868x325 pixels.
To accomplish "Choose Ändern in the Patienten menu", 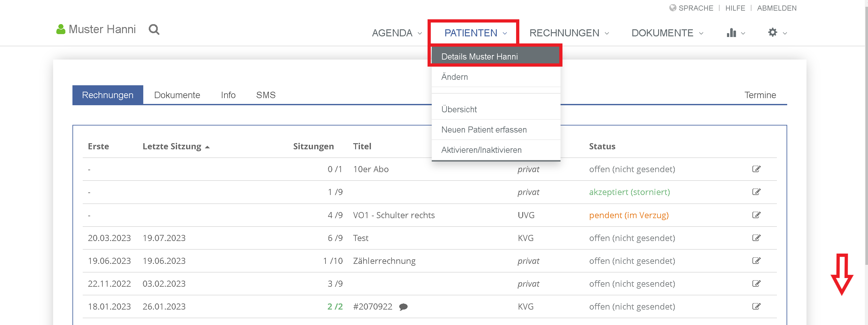I will (496, 77).
